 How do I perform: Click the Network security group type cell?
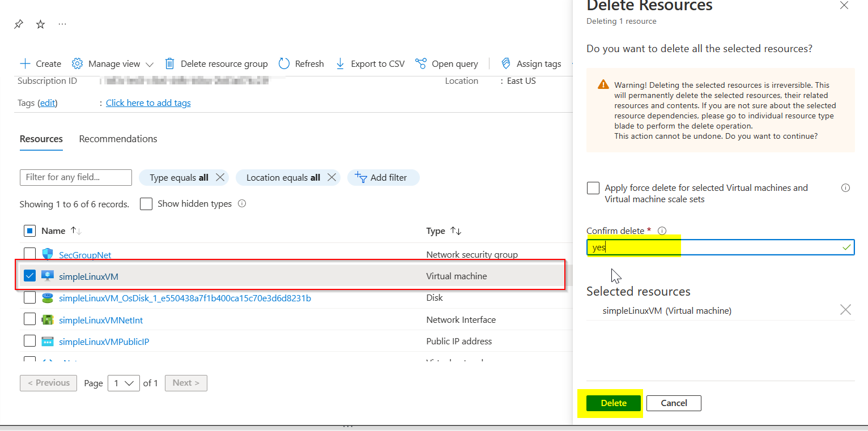472,255
